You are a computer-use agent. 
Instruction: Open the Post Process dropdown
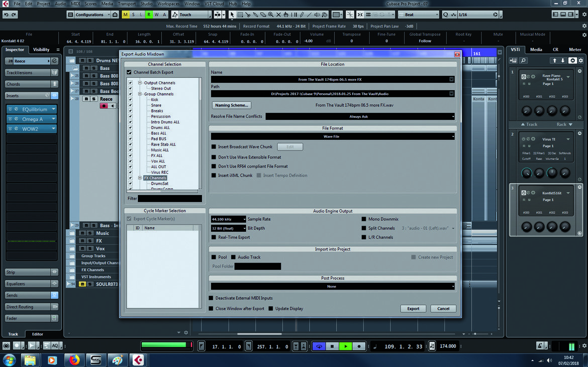333,287
